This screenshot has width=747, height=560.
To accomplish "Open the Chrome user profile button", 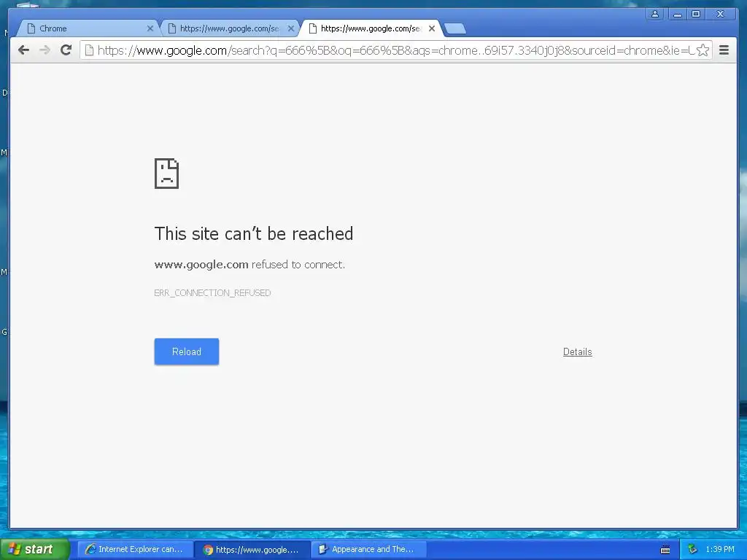I will point(655,14).
